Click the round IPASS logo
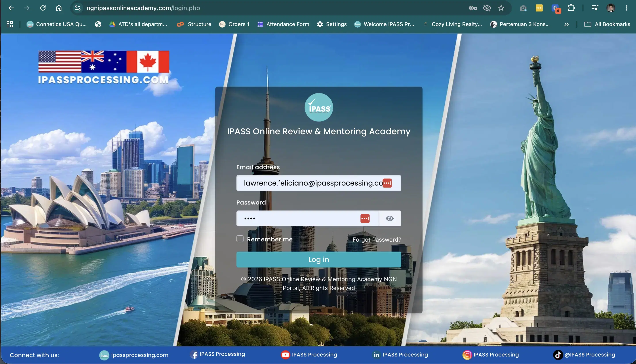636x364 pixels. coord(319,107)
